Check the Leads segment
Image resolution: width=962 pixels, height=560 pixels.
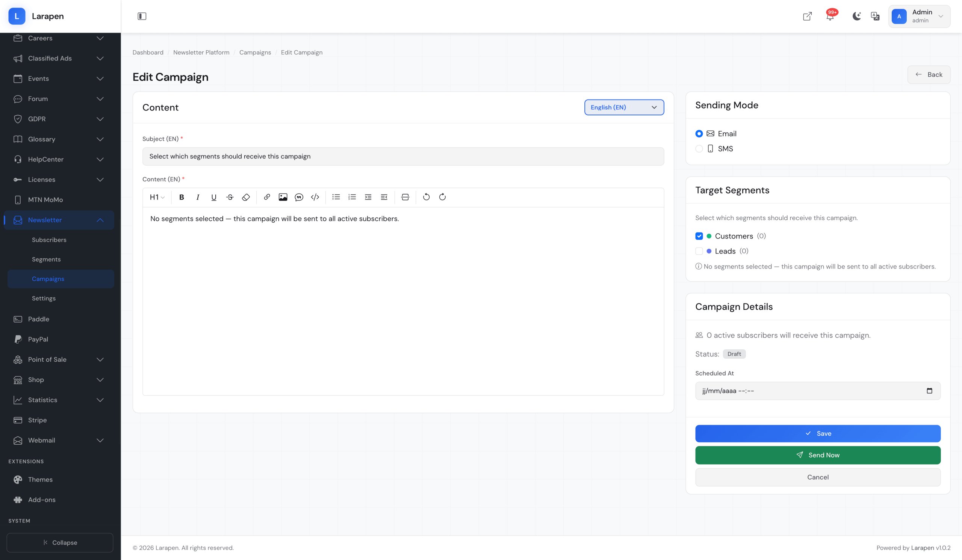click(699, 251)
